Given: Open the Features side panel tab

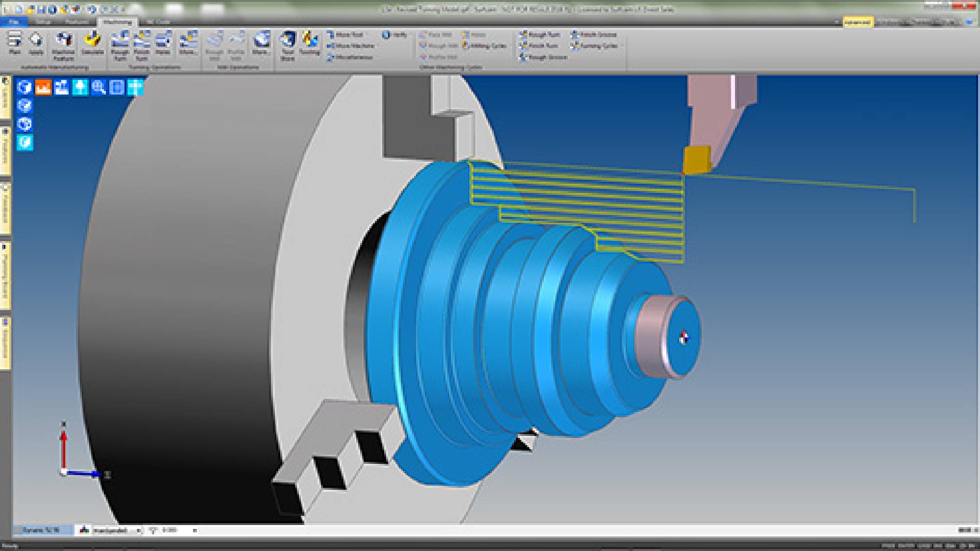Looking at the screenshot, I should click(5, 151).
